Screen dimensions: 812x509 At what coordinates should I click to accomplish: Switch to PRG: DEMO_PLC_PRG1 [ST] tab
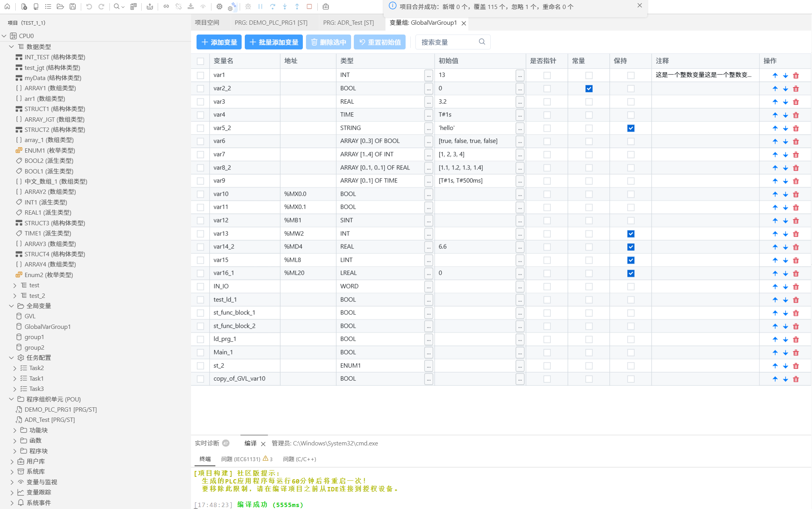tap(271, 23)
